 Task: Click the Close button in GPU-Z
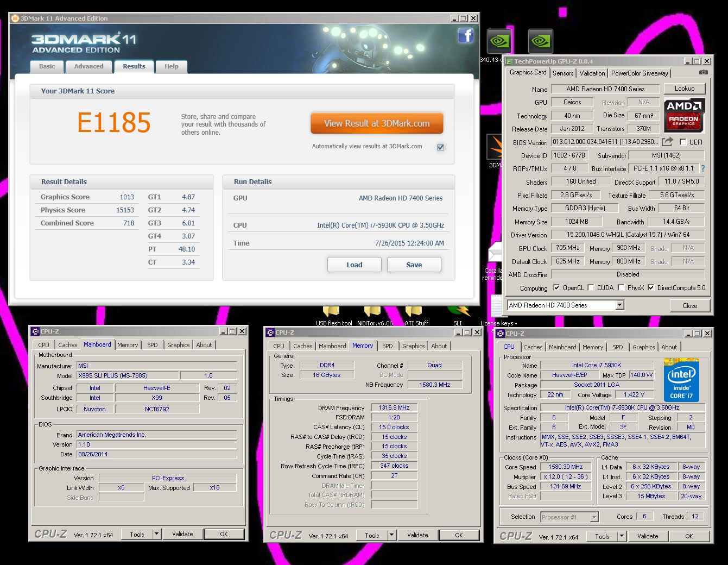click(x=690, y=305)
